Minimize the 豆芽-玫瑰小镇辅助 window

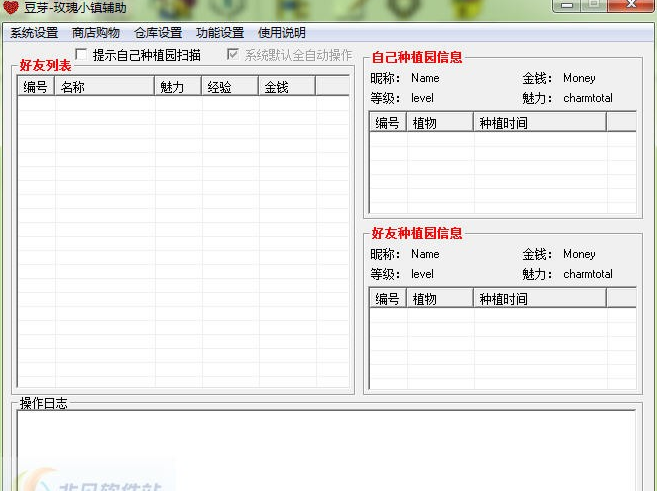[568, 7]
